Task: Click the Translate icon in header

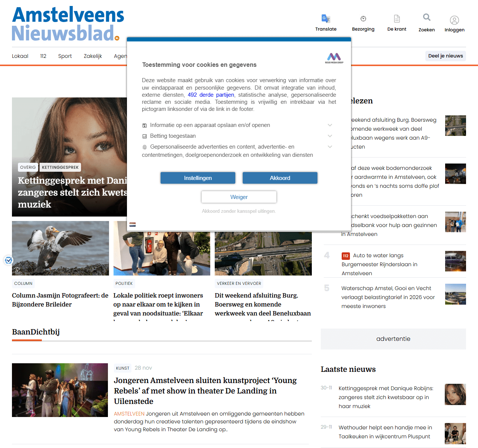Action: [x=326, y=19]
